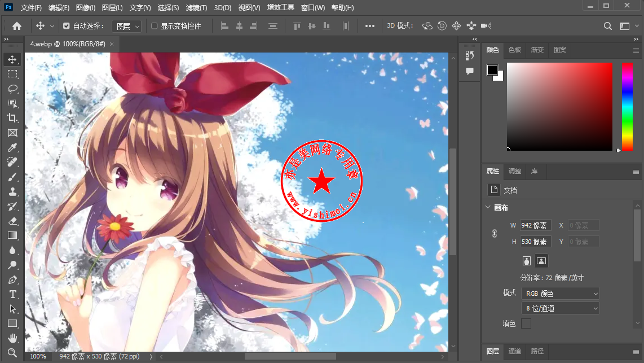
Task: Open the 8 位/通道 bit depth dropdown
Action: [560, 308]
